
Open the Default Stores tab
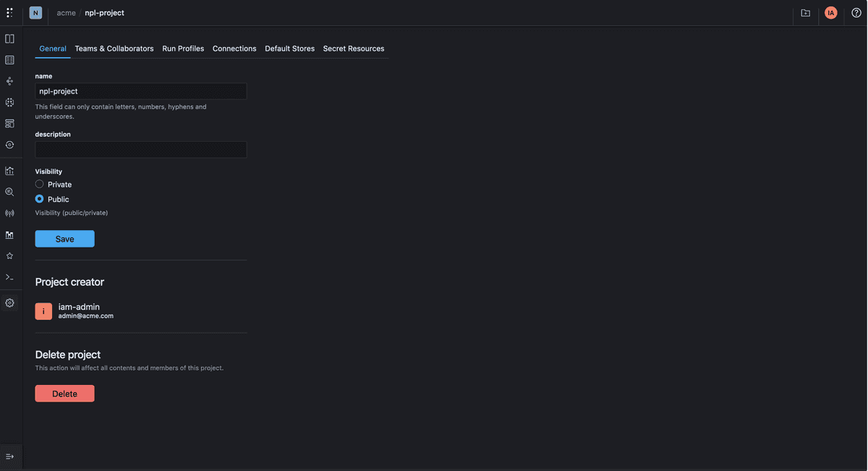[290, 48]
